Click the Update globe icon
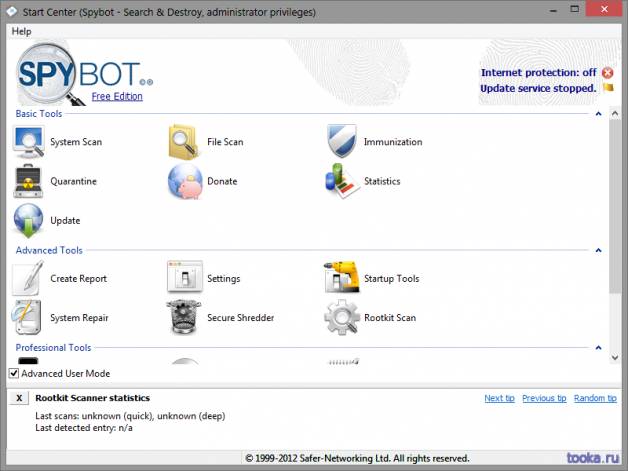Image resolution: width=628 pixels, height=471 pixels. [x=28, y=220]
